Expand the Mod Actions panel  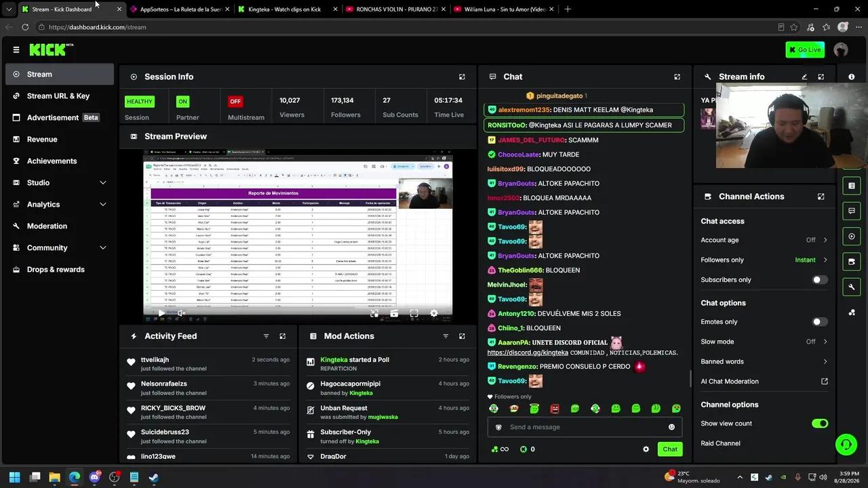click(462, 336)
